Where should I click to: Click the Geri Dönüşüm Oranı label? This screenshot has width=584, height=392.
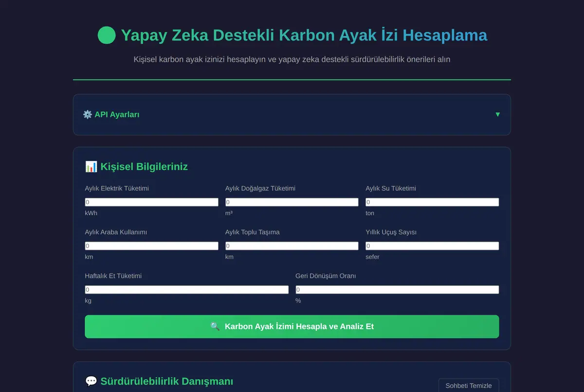click(326, 276)
